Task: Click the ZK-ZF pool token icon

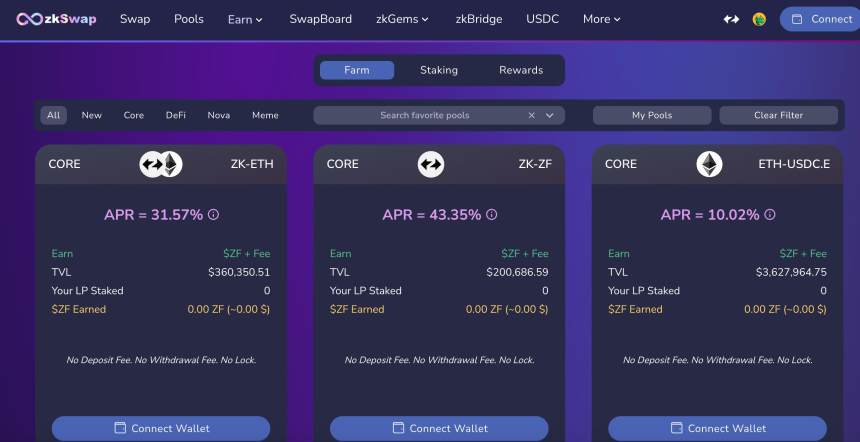Action: coord(431,164)
